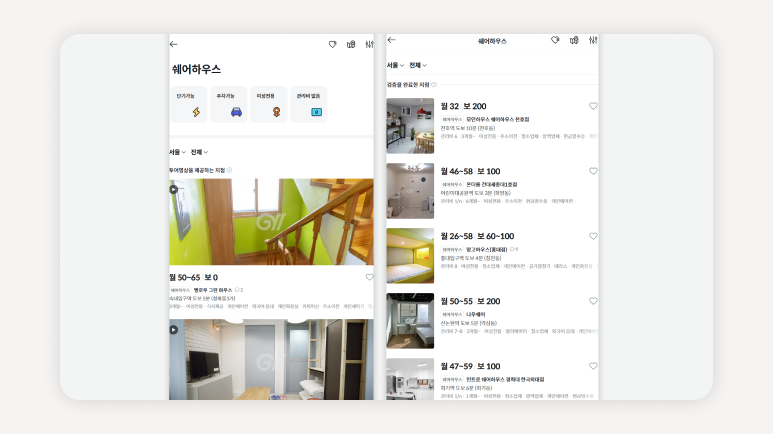The height and width of the screenshot is (434, 773).
Task: Select the lightning bolt short-term filter card
Action: 189,105
